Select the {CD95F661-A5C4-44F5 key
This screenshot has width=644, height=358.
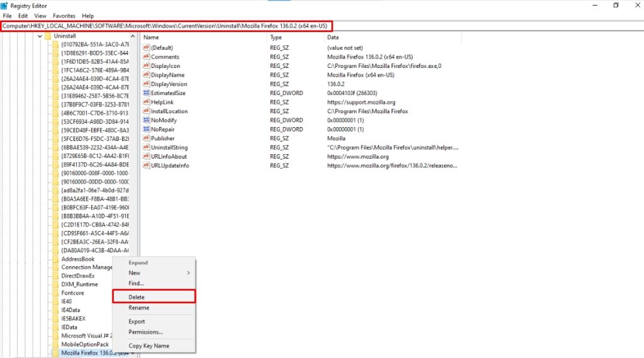[x=94, y=233]
